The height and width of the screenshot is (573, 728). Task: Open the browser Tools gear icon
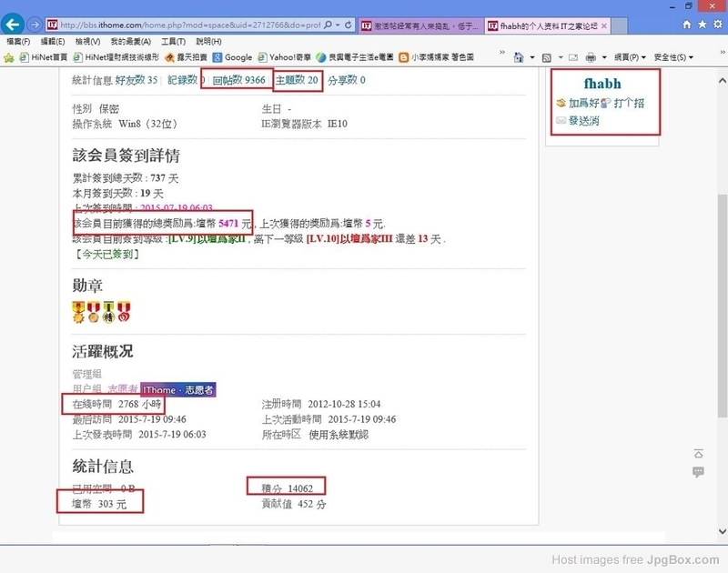(x=716, y=25)
